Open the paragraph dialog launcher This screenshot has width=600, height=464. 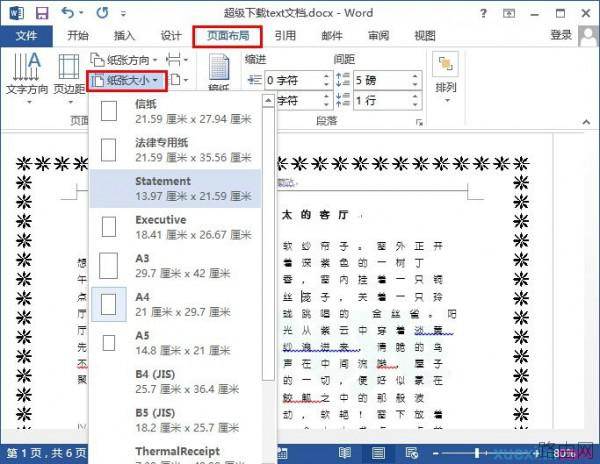tap(420, 122)
